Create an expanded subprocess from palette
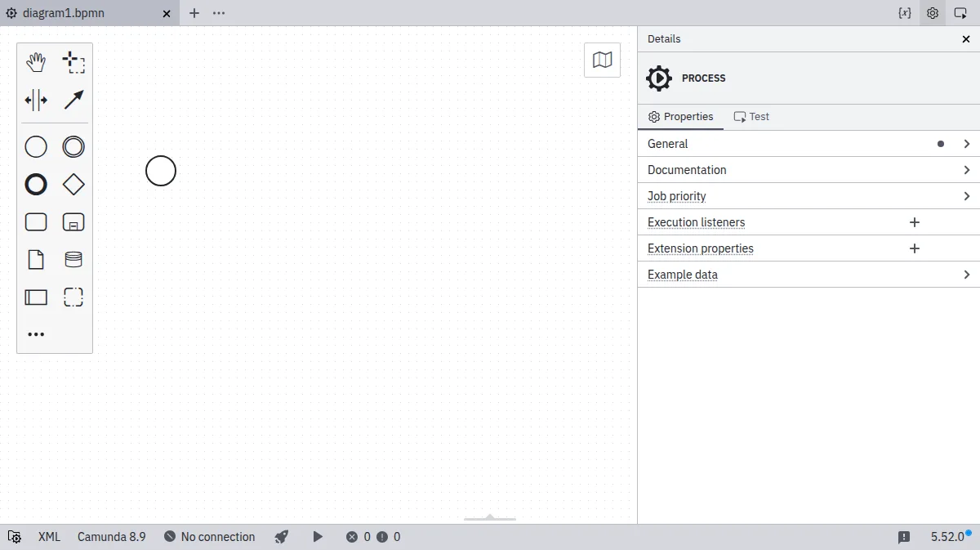Viewport: 980px width, 550px height. (73, 222)
